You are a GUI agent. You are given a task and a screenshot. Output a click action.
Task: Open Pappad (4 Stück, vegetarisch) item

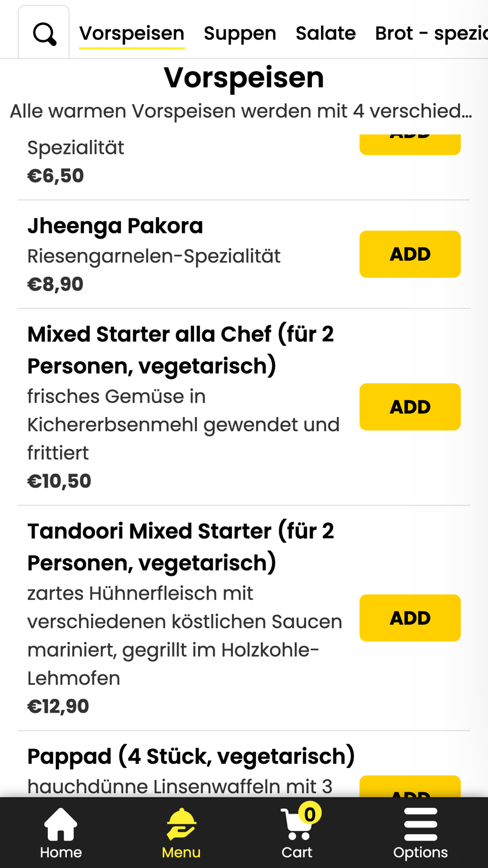point(191,756)
